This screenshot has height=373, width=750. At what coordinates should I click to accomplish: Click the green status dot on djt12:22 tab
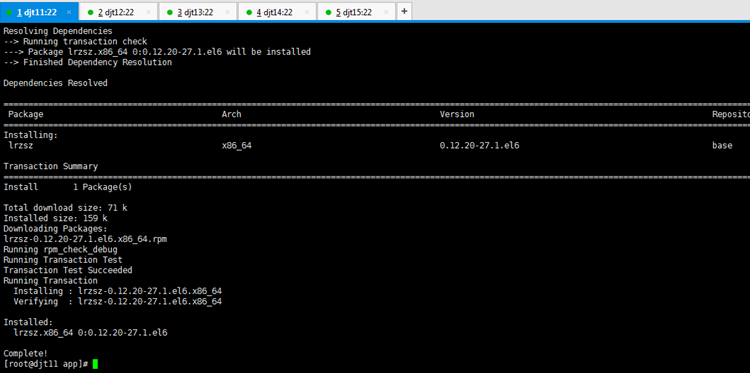pyautogui.click(x=90, y=12)
